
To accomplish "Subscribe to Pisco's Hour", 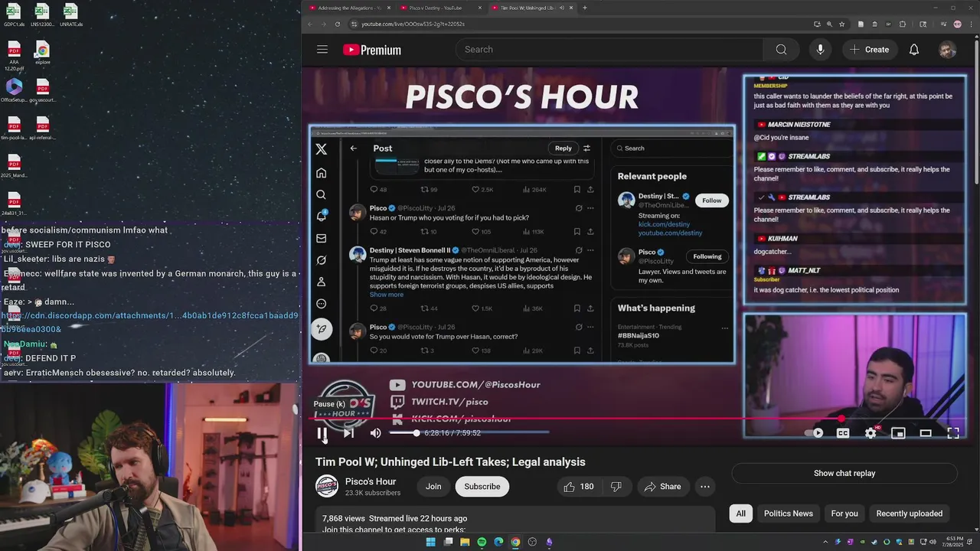I will (x=482, y=487).
